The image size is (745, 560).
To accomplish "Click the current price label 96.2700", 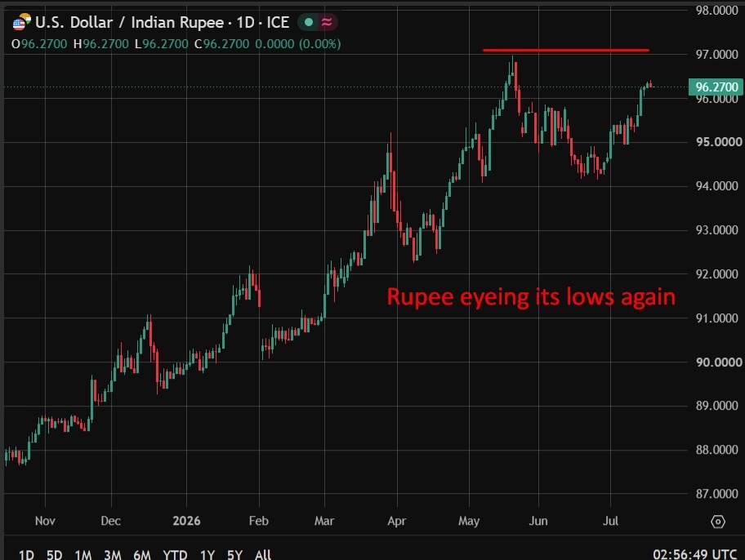I will [x=716, y=87].
